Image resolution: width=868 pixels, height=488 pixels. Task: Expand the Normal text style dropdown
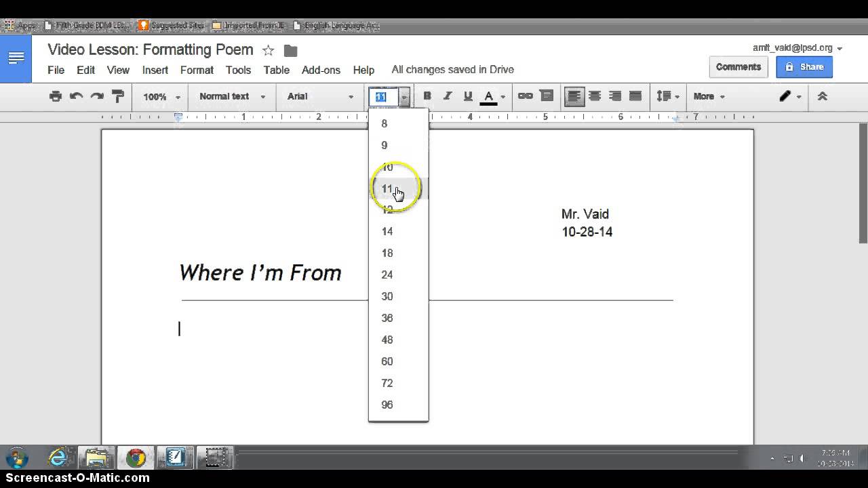click(x=232, y=96)
